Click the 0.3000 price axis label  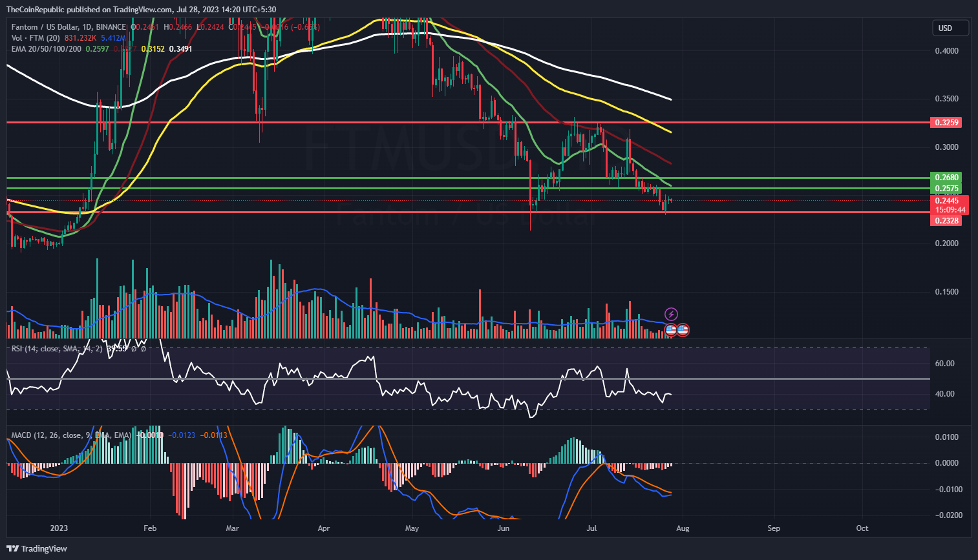(x=947, y=147)
